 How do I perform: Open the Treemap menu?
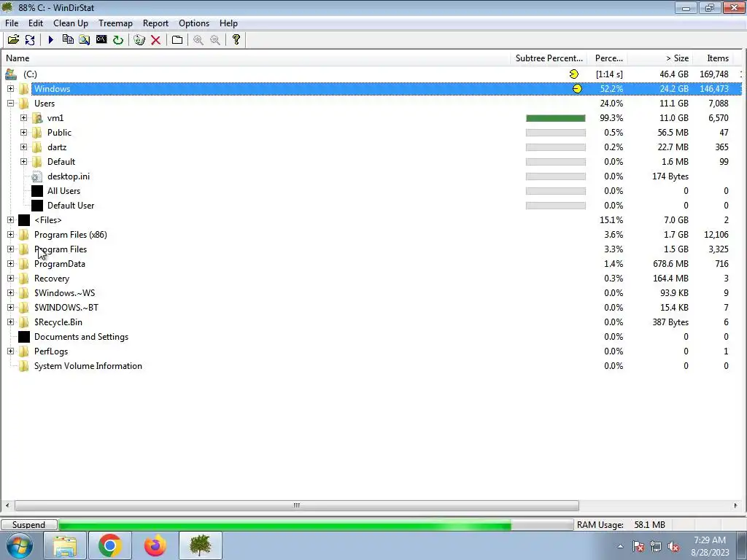pos(115,23)
